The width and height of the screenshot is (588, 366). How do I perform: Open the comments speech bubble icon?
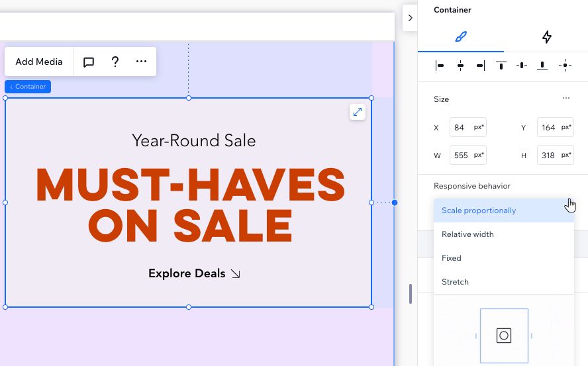[89, 62]
